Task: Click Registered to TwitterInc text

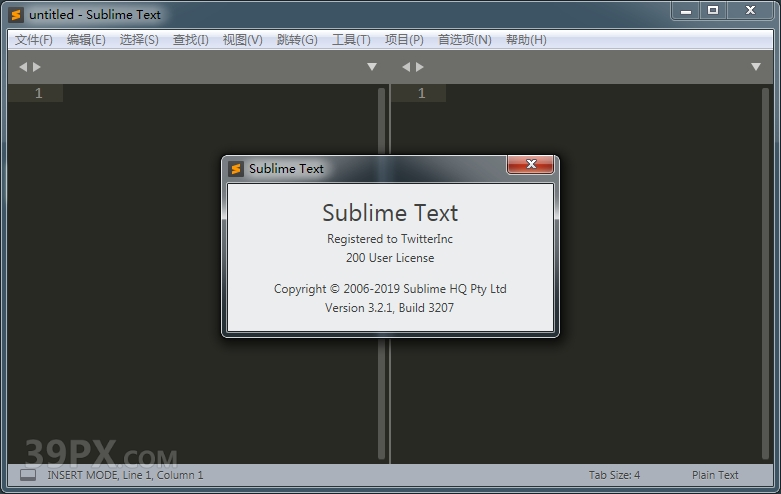Action: [x=390, y=239]
